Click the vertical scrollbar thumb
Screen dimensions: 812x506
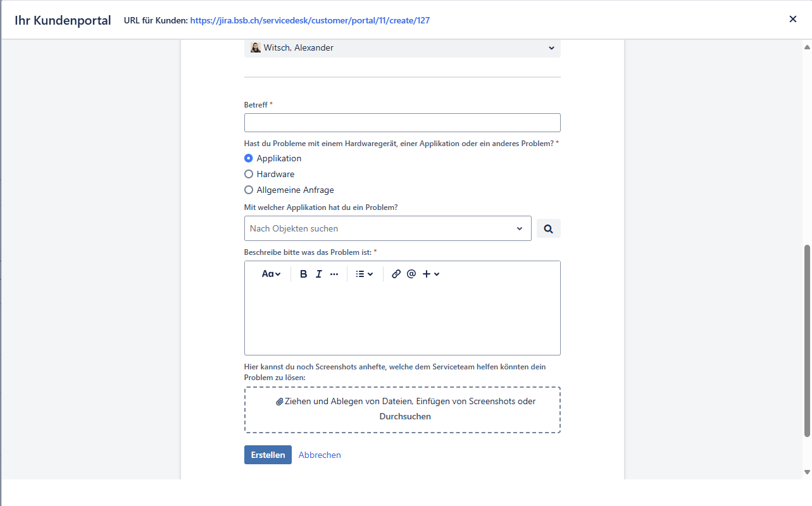pyautogui.click(x=807, y=340)
